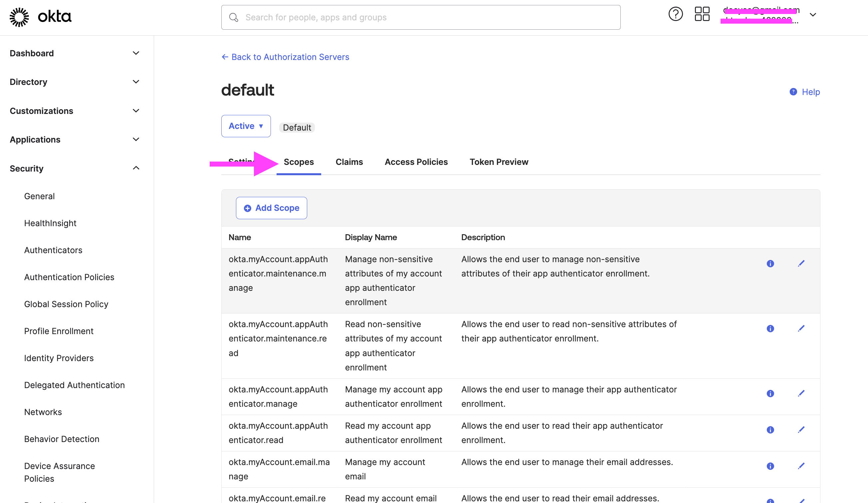
Task: Click the Help link
Action: [x=811, y=92]
